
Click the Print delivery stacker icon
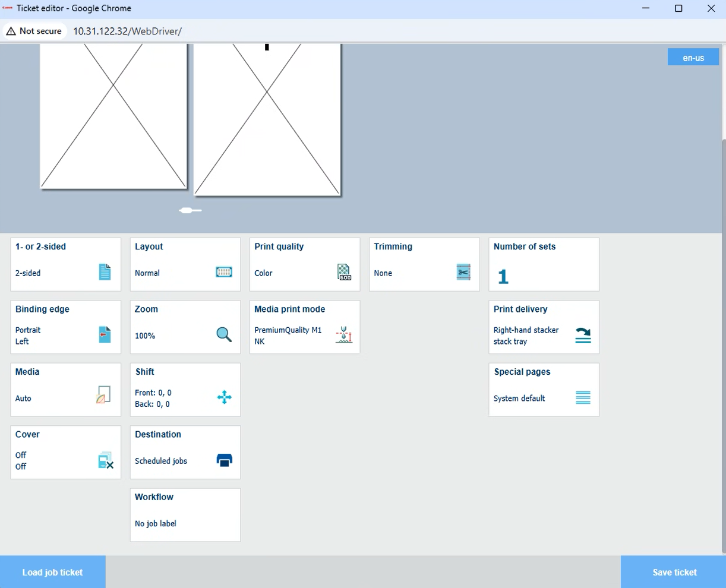583,335
